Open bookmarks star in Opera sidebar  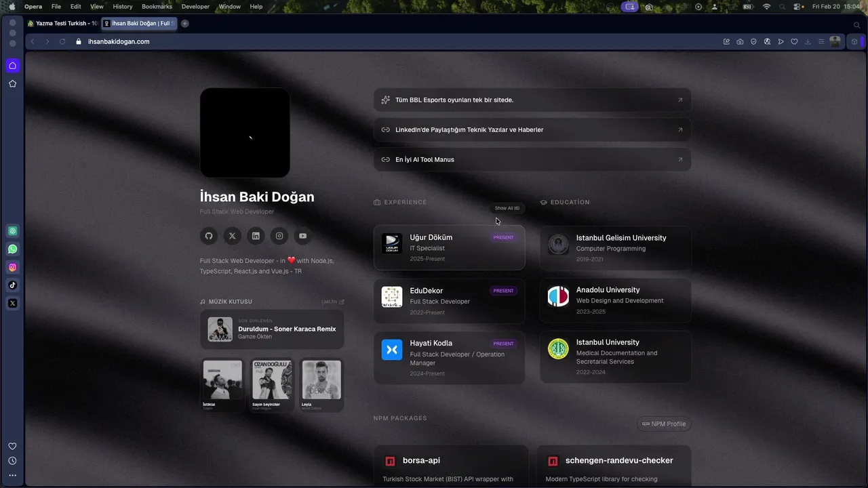[12, 84]
